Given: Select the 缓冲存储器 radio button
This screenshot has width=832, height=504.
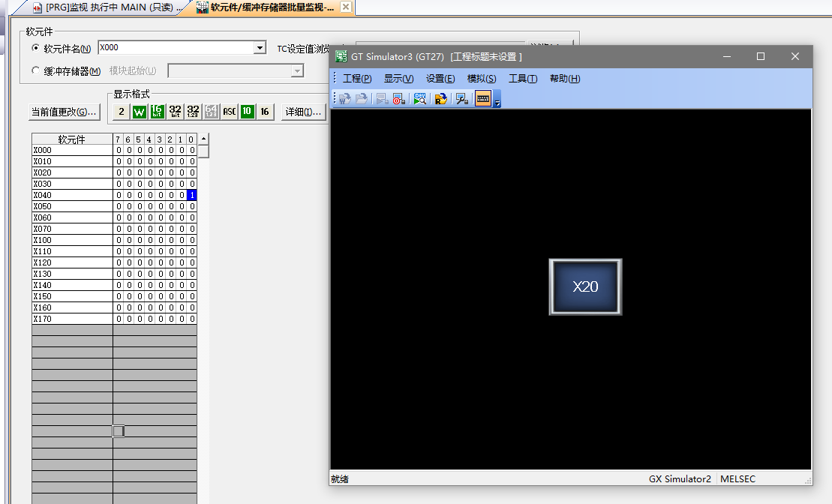Looking at the screenshot, I should (x=36, y=71).
